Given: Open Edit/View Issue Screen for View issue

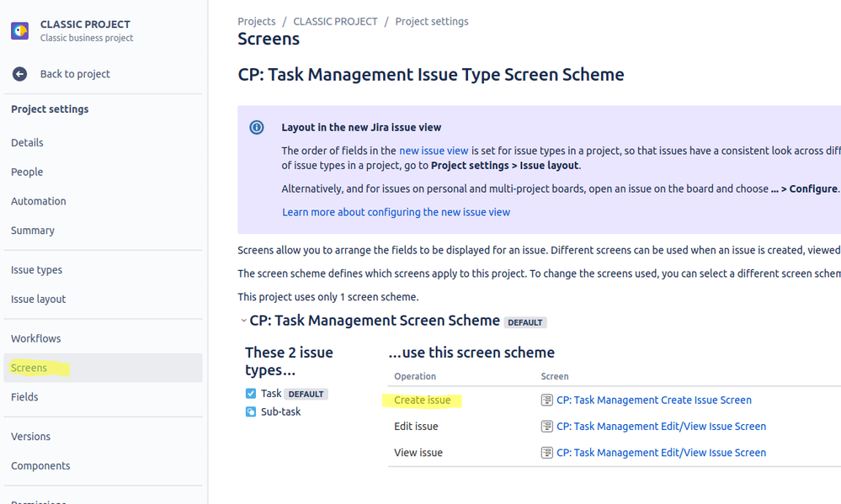Looking at the screenshot, I should (662, 453).
